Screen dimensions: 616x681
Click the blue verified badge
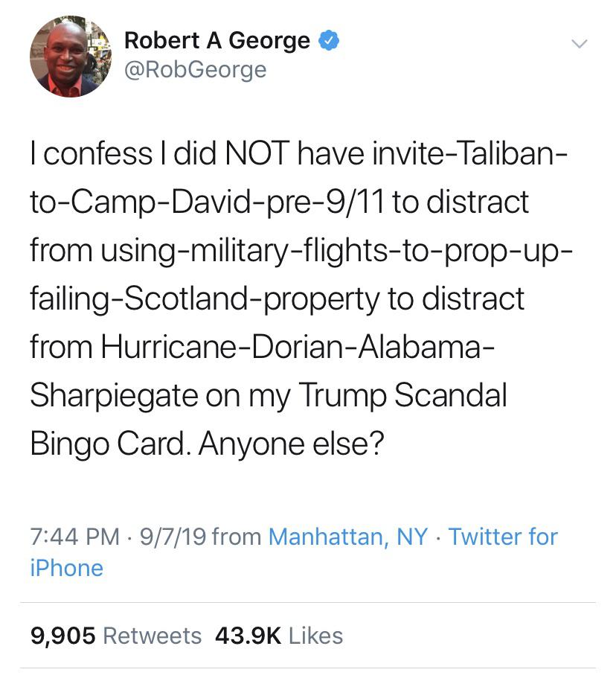pyautogui.click(x=329, y=40)
